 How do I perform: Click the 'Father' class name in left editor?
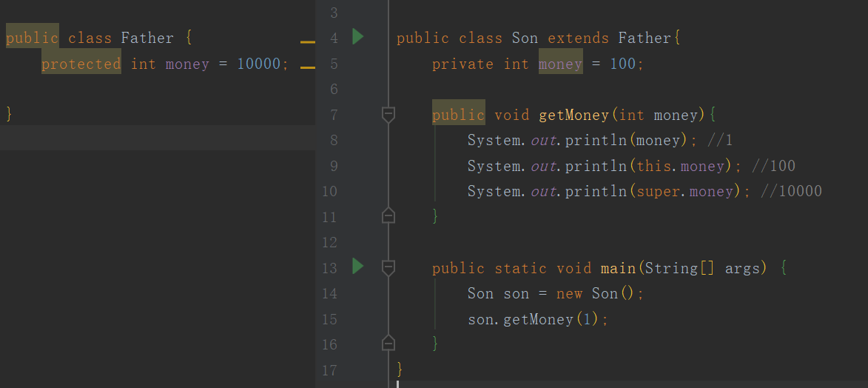(147, 39)
